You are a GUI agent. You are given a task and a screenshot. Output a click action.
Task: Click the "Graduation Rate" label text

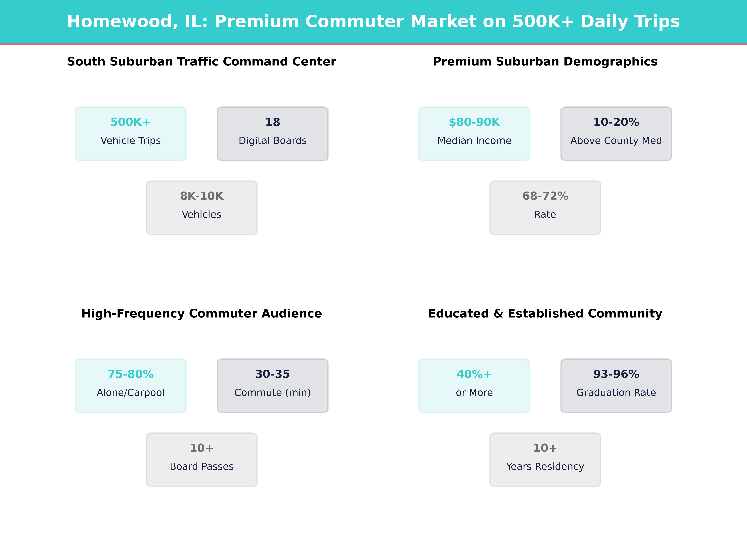pyautogui.click(x=616, y=393)
